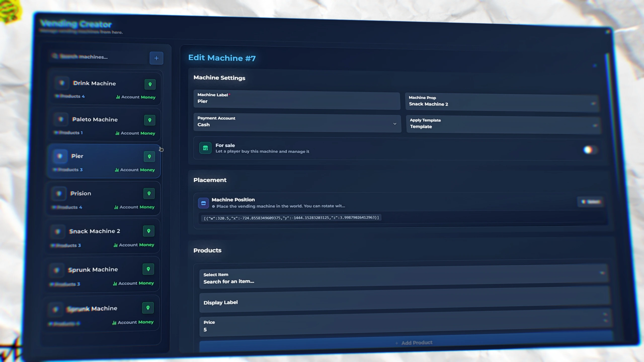Click the bar chart icon on the Pier card
The width and height of the screenshot is (644, 362).
(117, 170)
